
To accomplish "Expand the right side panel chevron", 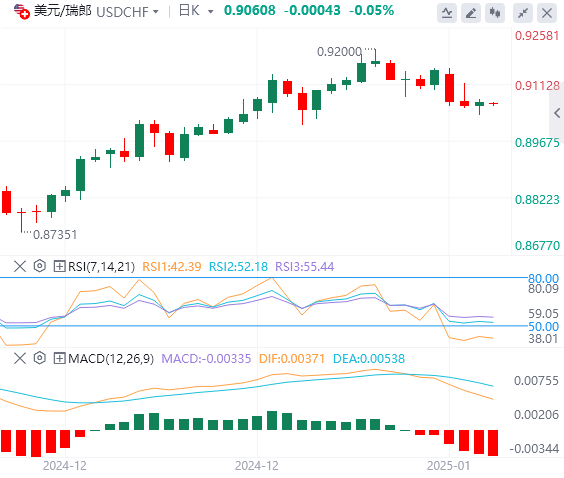I will point(557,113).
